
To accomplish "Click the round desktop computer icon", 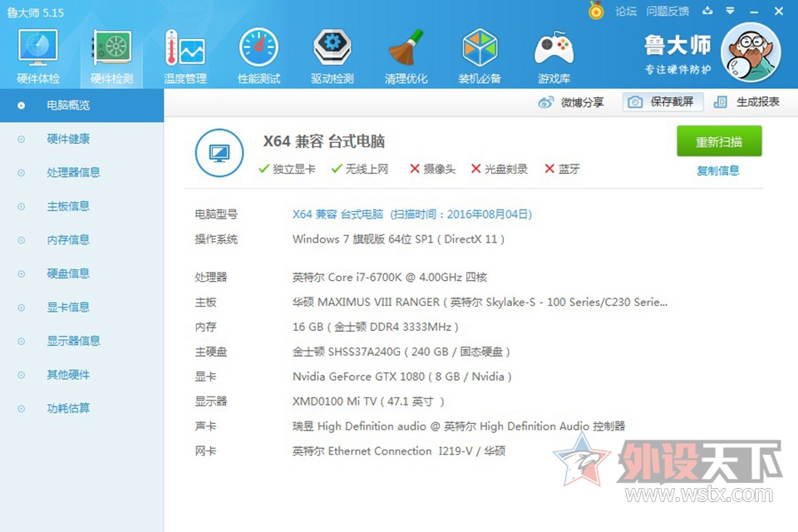I will point(219,153).
